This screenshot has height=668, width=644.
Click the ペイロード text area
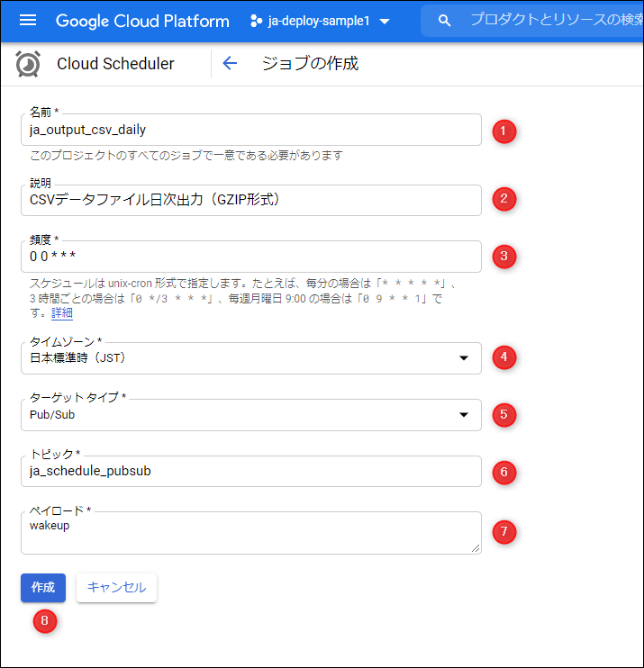point(250,533)
